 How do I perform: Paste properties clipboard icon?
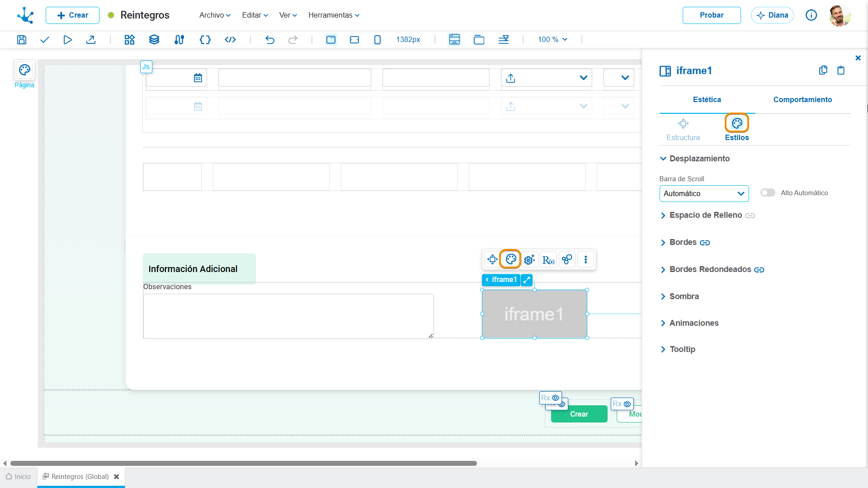(x=841, y=70)
